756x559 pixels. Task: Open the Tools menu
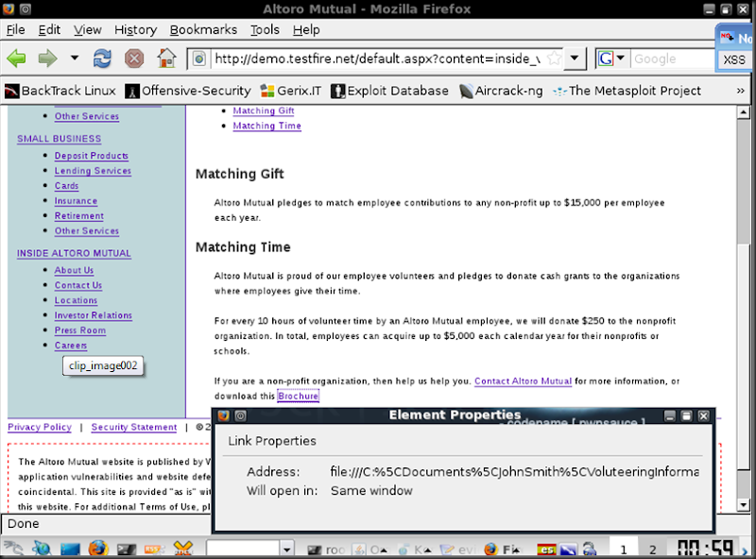[265, 30]
